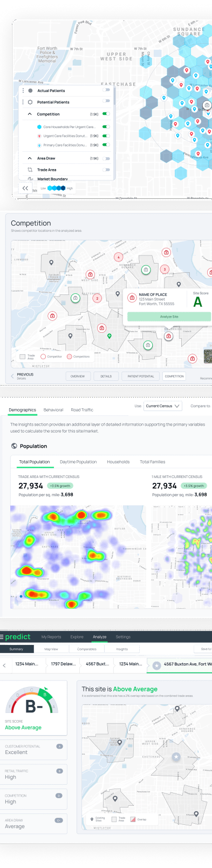212x868 pixels.
Task: Toggle the Trade Area switch
Action: click(107, 170)
